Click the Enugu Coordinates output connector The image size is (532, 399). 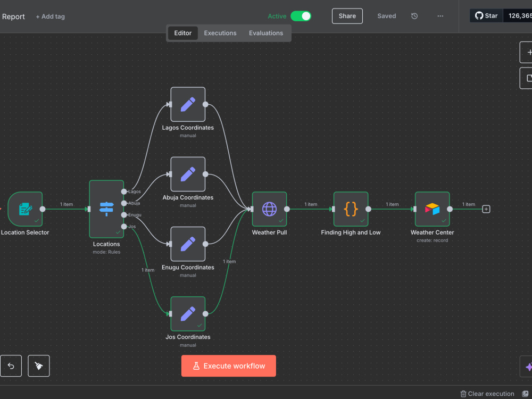pos(205,244)
